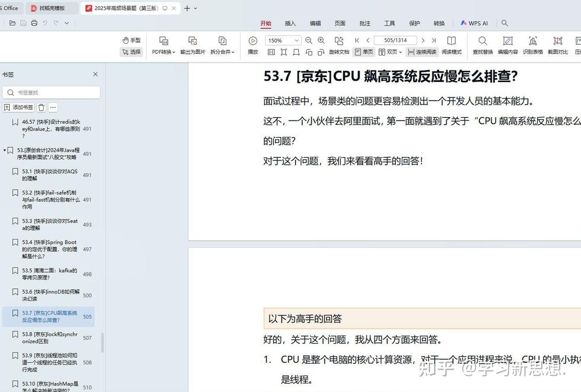
Task: Start the 播放 slideshow
Action: tap(253, 46)
